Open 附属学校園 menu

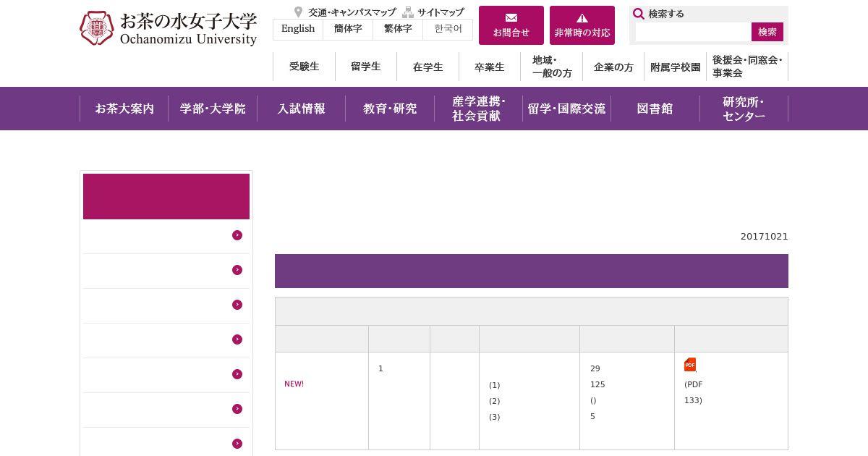676,67
